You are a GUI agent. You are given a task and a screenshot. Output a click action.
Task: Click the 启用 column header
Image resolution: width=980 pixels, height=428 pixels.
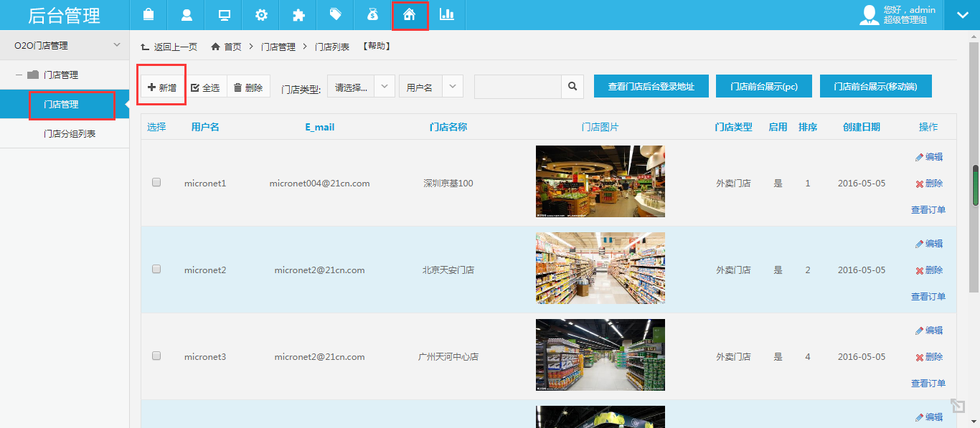point(778,127)
